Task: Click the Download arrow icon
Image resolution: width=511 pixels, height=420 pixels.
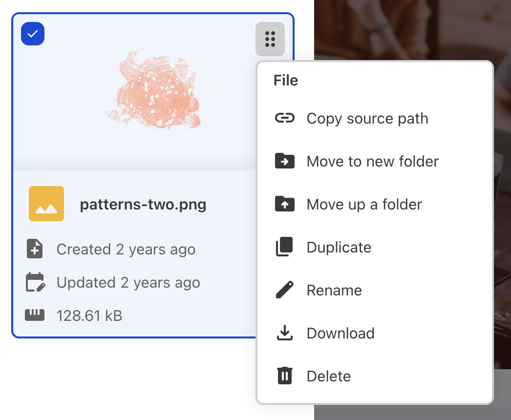Action: point(285,333)
